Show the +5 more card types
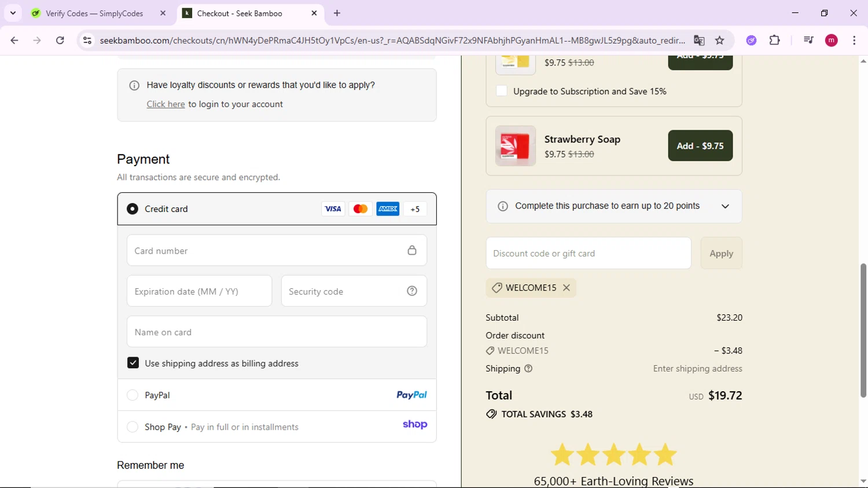 (x=415, y=209)
